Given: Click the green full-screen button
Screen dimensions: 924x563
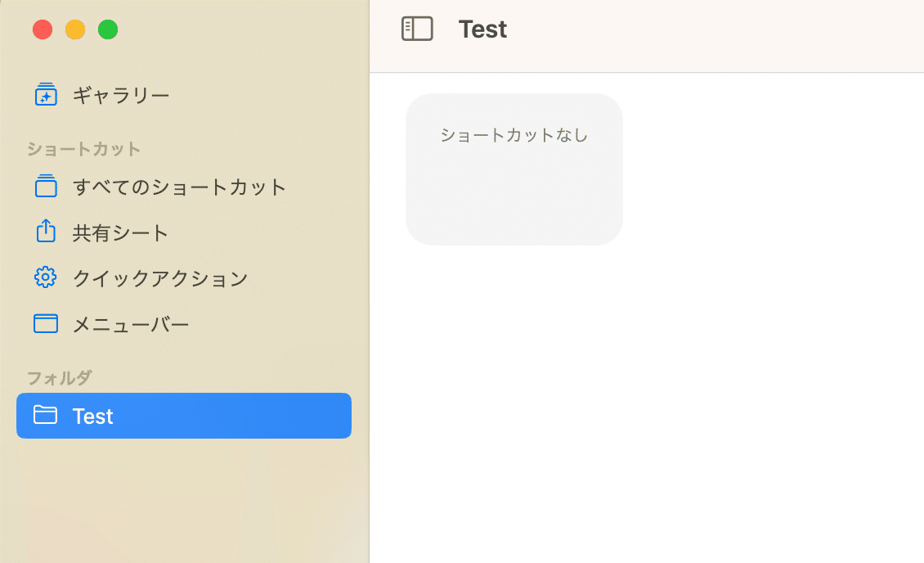Looking at the screenshot, I should point(108,29).
